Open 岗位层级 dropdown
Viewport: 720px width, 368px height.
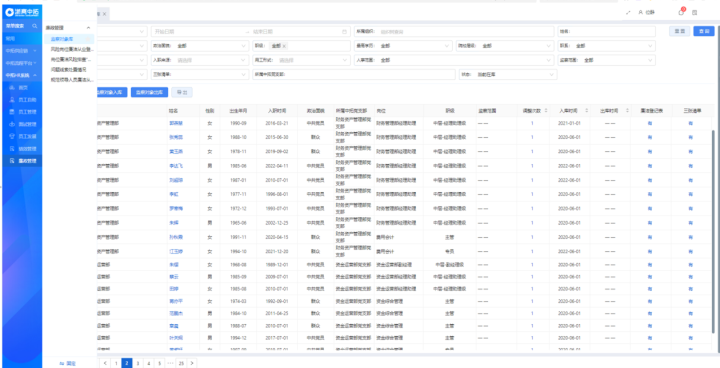tap(505, 46)
